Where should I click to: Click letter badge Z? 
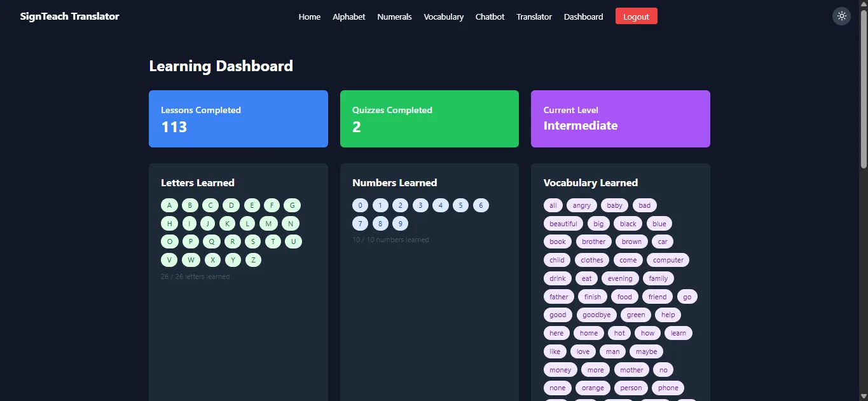(x=253, y=260)
